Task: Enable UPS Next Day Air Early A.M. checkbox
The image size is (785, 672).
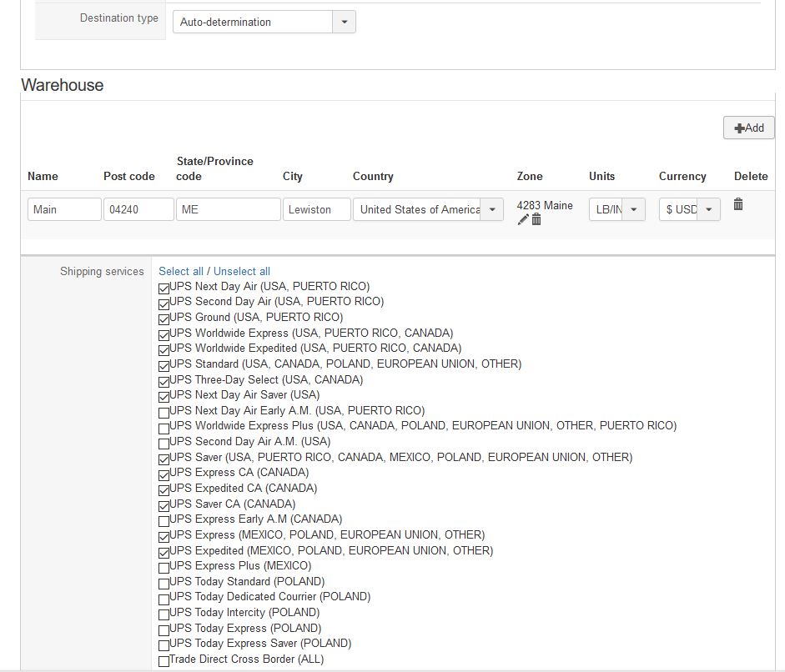Action: pyautogui.click(x=164, y=412)
